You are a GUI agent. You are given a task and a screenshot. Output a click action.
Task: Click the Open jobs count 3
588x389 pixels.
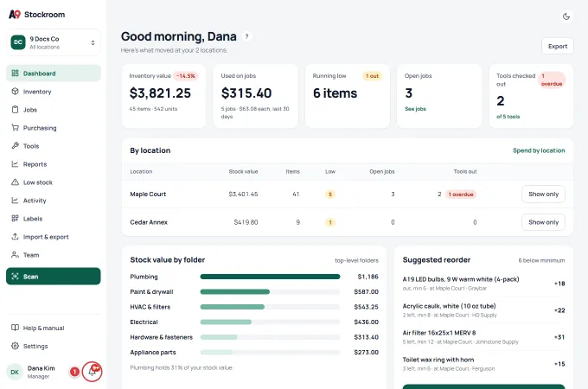(x=408, y=93)
